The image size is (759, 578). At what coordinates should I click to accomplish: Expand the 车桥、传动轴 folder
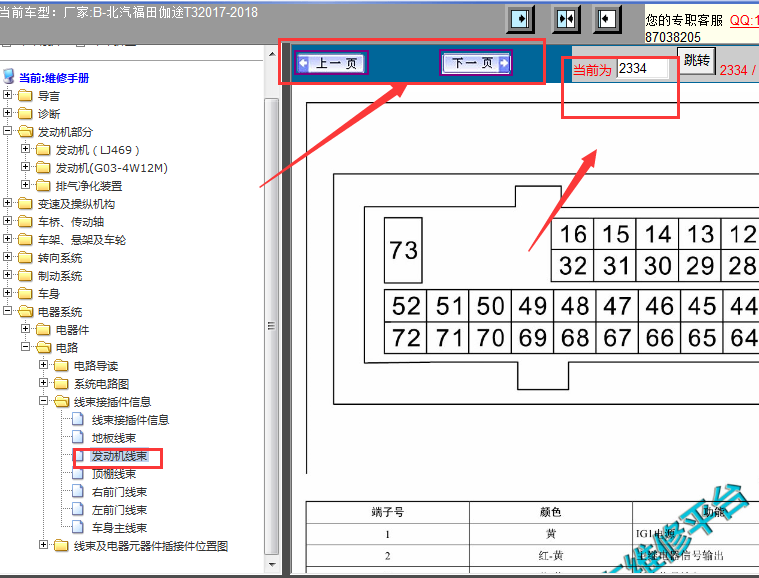point(7,220)
